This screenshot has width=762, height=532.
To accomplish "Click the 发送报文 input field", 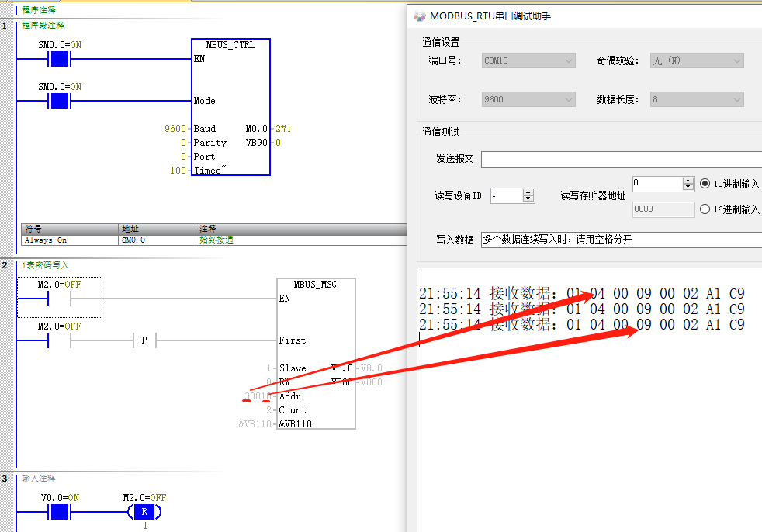I will [x=621, y=159].
